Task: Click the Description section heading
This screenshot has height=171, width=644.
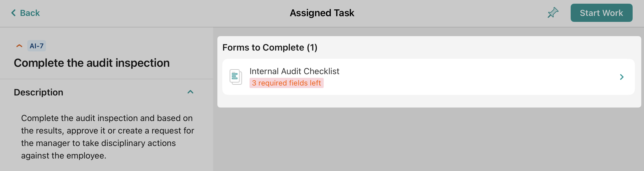Action: coord(39,92)
